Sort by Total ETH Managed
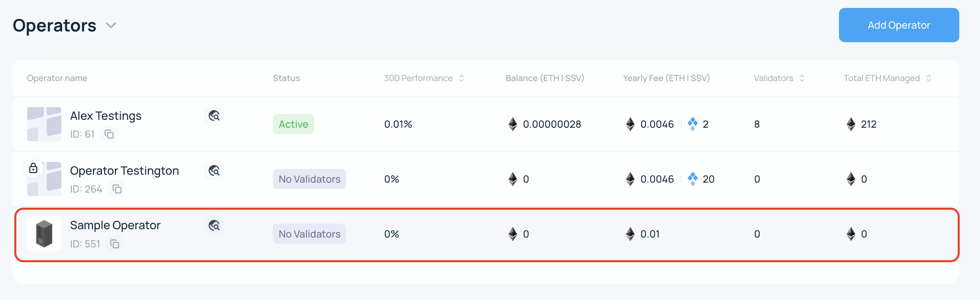The width and height of the screenshot is (980, 300). [929, 78]
